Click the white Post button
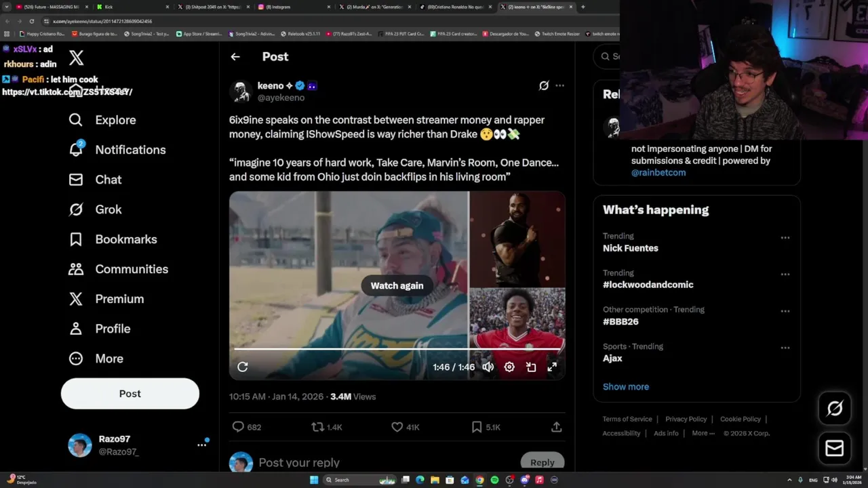This screenshot has width=868, height=488. click(x=130, y=394)
